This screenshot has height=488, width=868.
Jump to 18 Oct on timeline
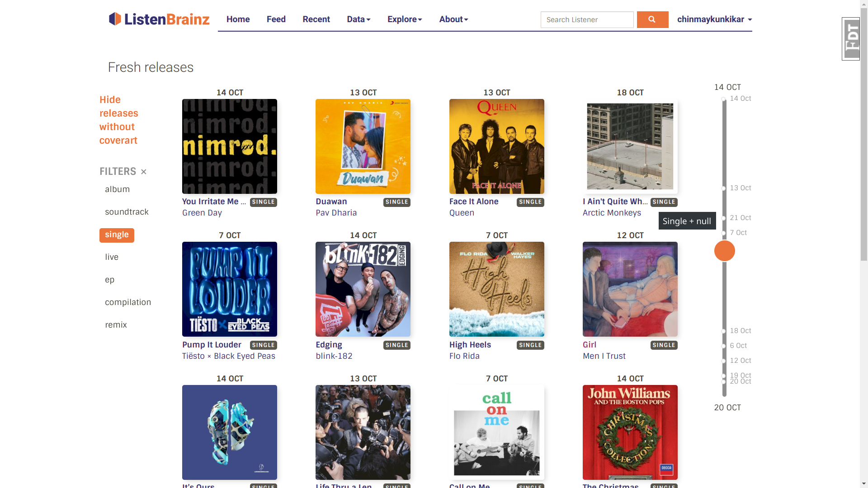coord(741,331)
